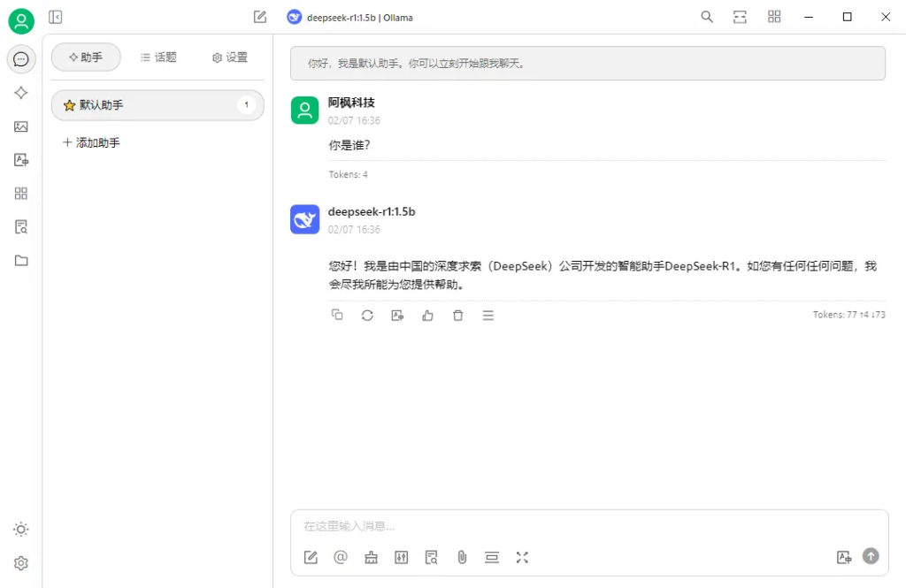The image size is (906, 588).
Task: Click the 添加助手 button
Action: coord(92,142)
